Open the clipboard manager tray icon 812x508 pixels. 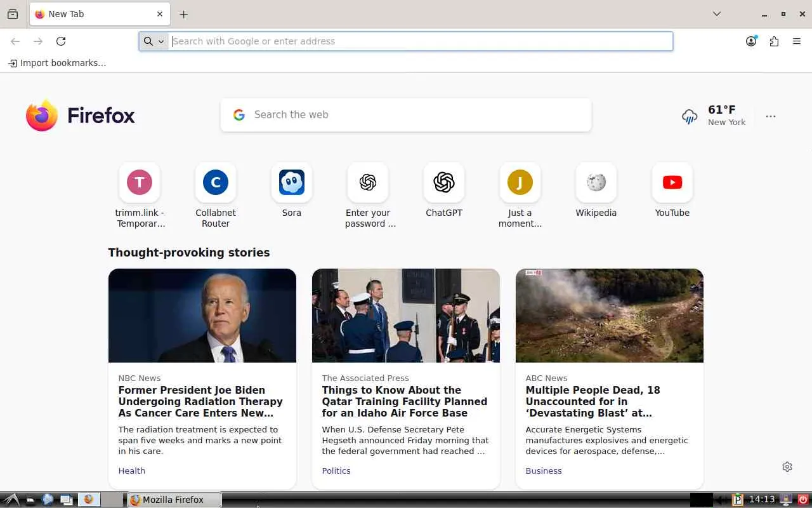[x=737, y=500]
